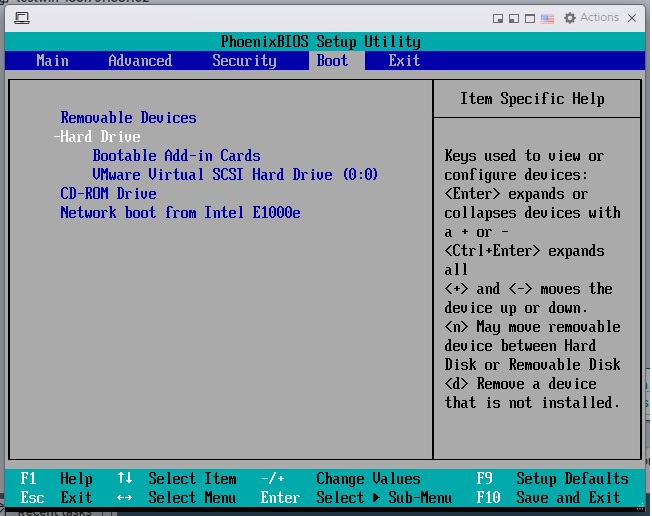Click '<+> and <-> moves the' help line
Viewport: 652px width, 516px height.
[528, 289]
